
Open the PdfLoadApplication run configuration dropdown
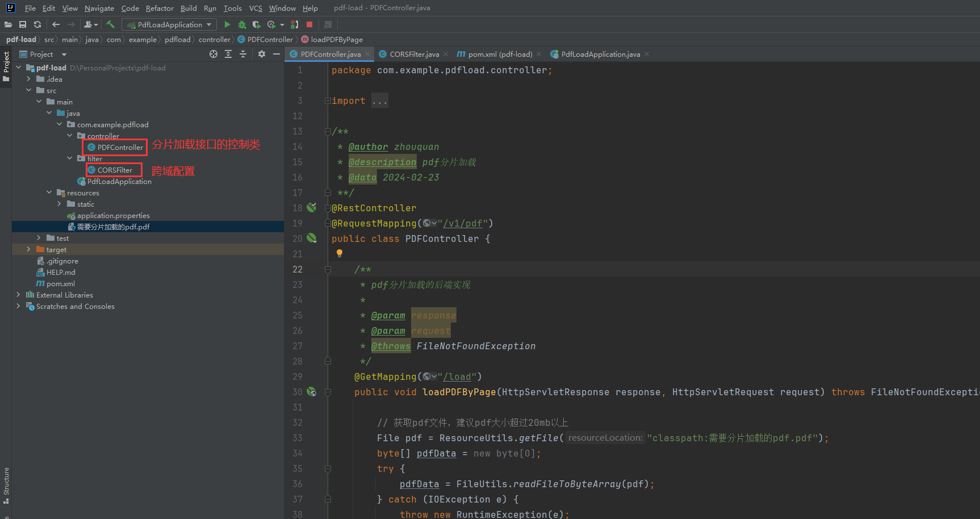pos(169,24)
